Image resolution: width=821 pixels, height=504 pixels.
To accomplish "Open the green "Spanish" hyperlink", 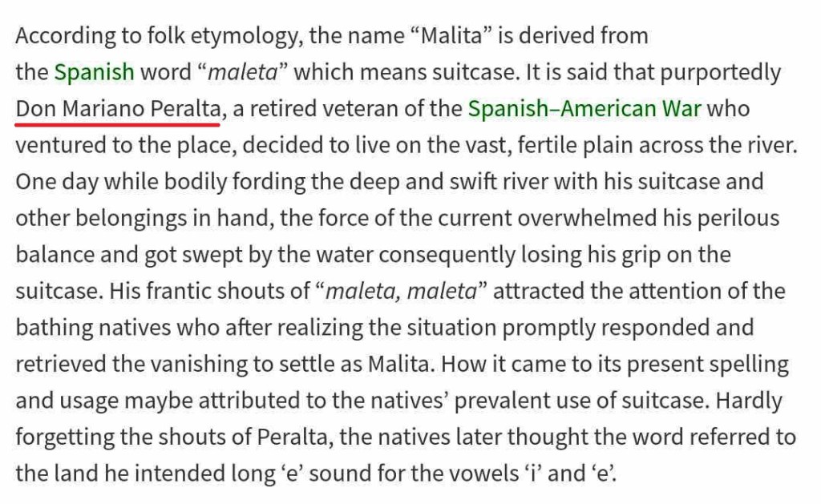I will click(94, 72).
